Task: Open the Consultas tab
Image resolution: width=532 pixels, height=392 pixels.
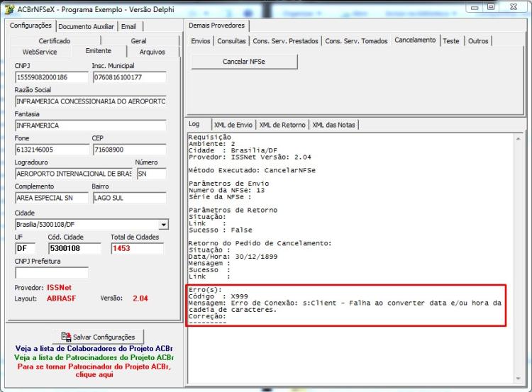Action: click(231, 41)
